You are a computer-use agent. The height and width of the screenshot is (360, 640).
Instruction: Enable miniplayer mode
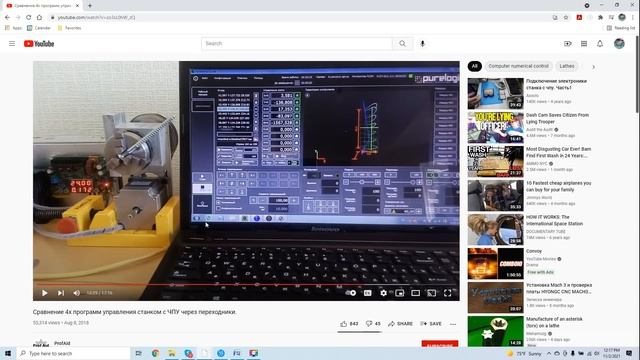tap(400, 293)
